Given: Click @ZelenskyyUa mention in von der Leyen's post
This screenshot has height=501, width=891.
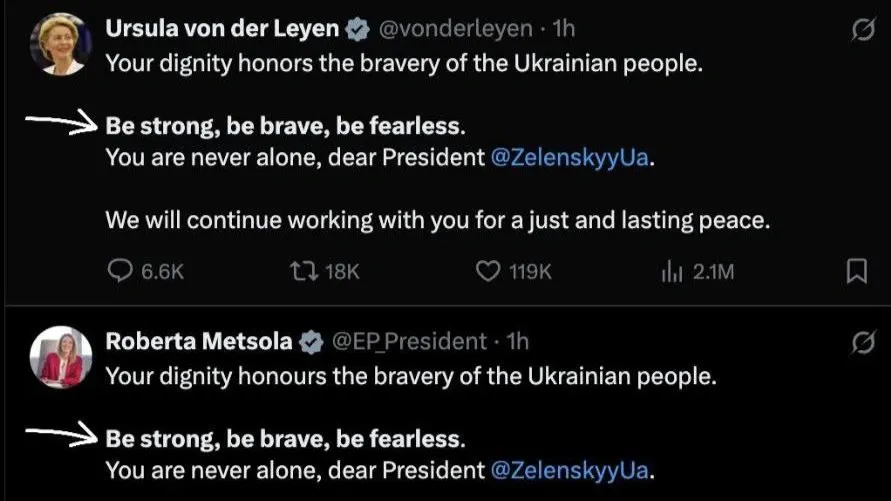Looking at the screenshot, I should click(x=571, y=158).
